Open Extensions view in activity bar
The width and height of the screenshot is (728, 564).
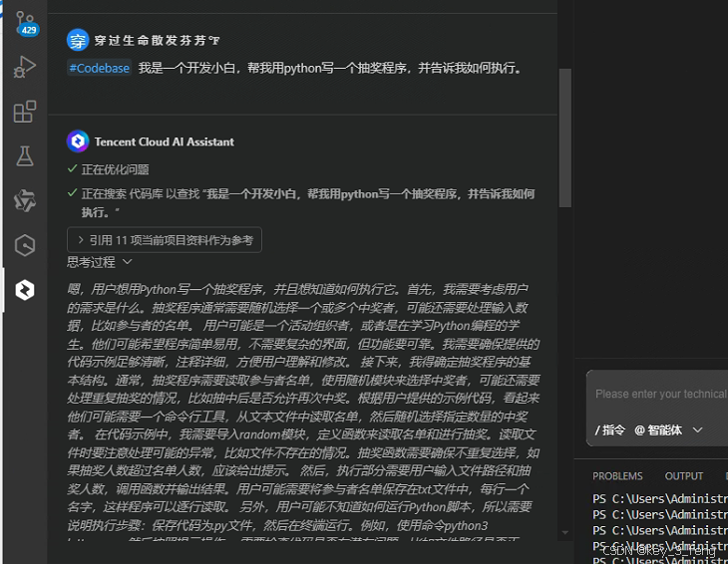point(25,112)
